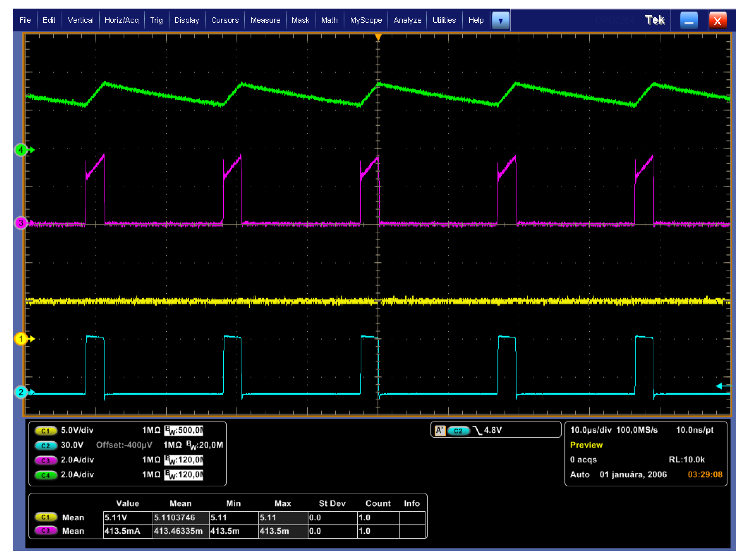The height and width of the screenshot is (560, 746).
Task: Open the Horiz/Acq menu
Action: coord(121,20)
